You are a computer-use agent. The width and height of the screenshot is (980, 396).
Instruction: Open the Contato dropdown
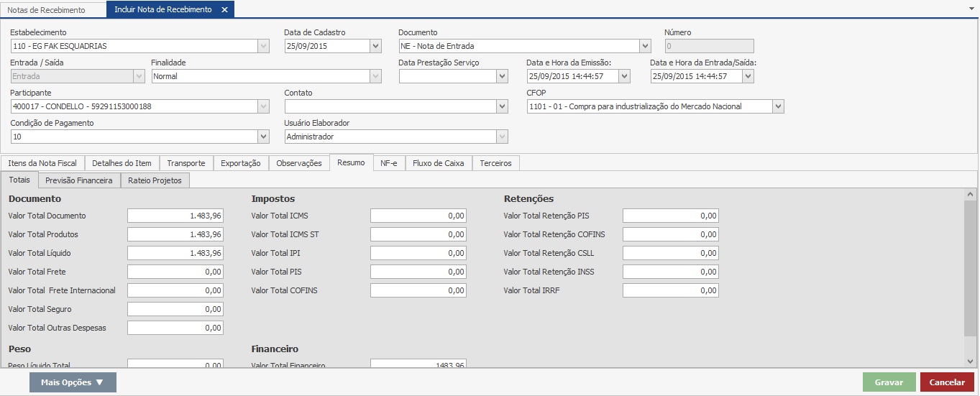click(502, 106)
